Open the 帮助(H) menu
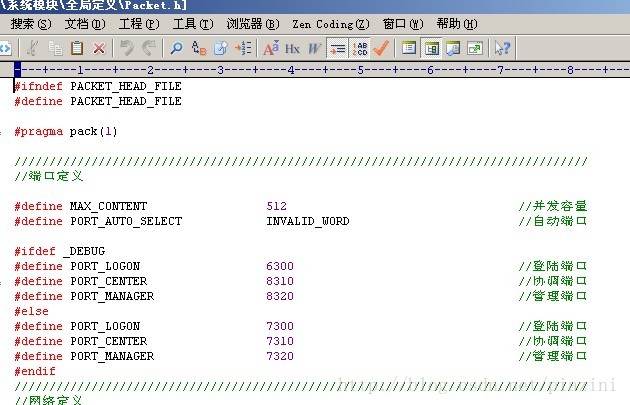Screen dimensions: 630x405 (x=457, y=24)
